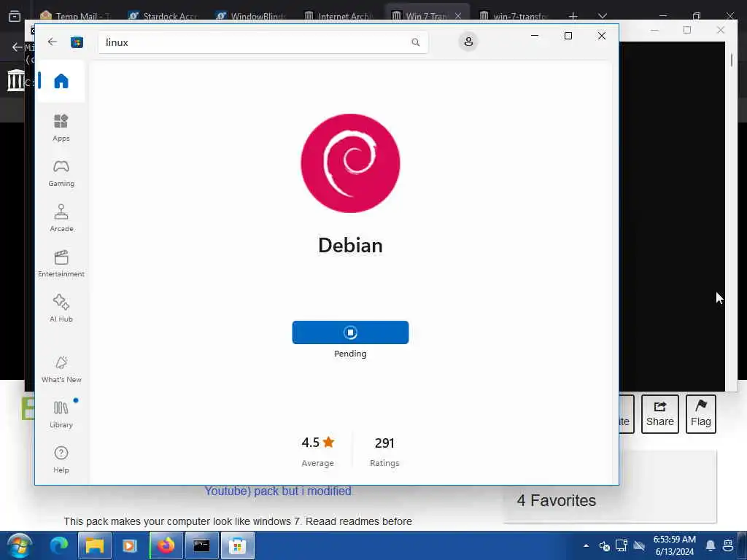
Task: Open the Apps section in the Store sidebar
Action: click(61, 128)
